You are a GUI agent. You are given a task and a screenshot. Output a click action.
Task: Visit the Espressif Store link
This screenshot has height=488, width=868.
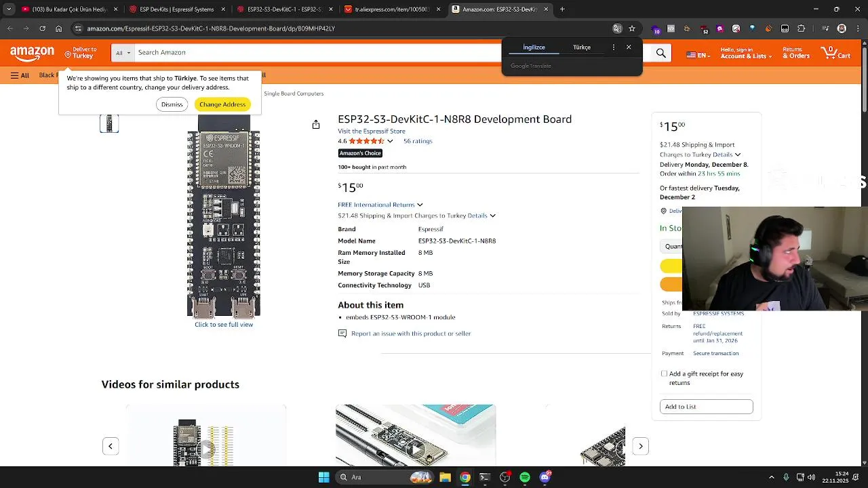coord(372,131)
